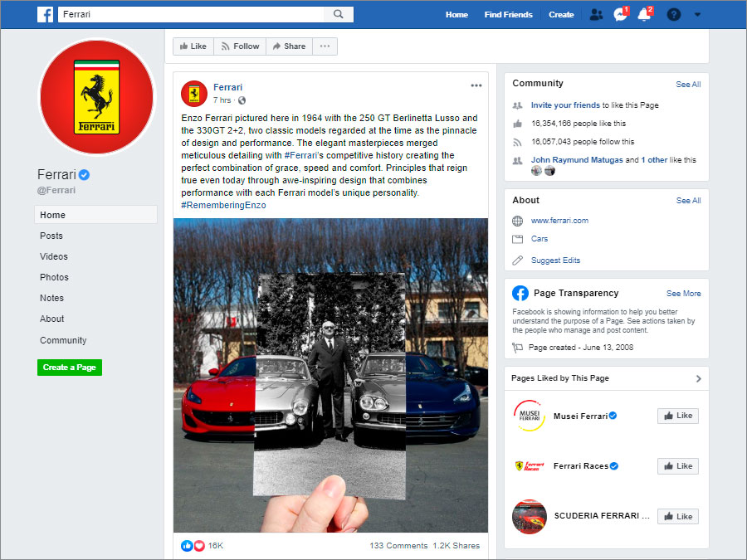Screen dimensions: 747x560
Task: Click the pencil icon beside Suggest Edits
Action: [517, 261]
